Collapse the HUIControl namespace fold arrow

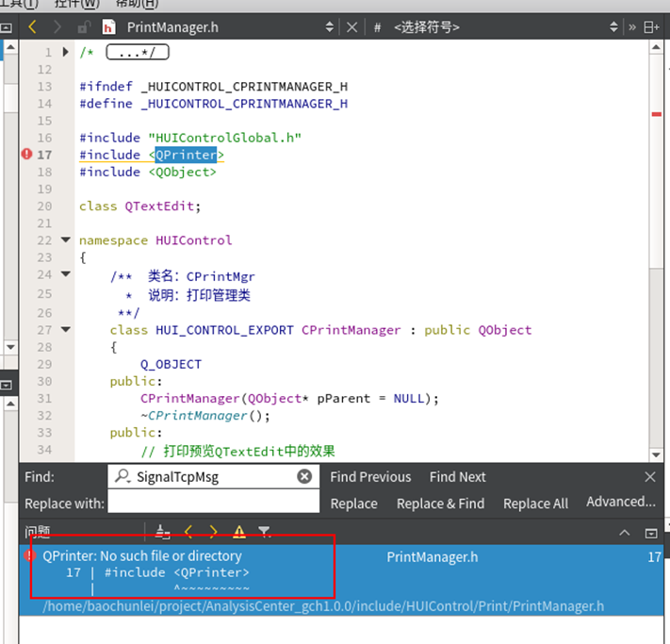[65, 239]
